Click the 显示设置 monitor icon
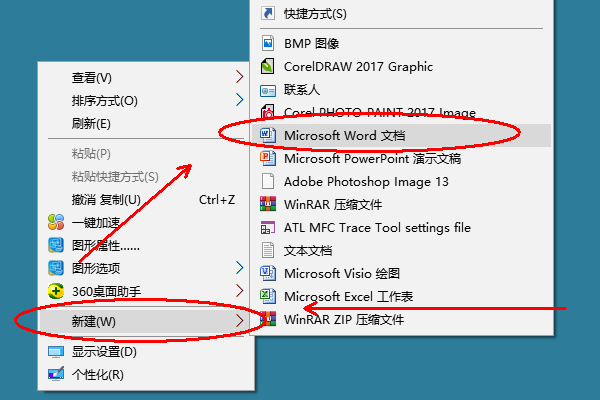 click(56, 352)
